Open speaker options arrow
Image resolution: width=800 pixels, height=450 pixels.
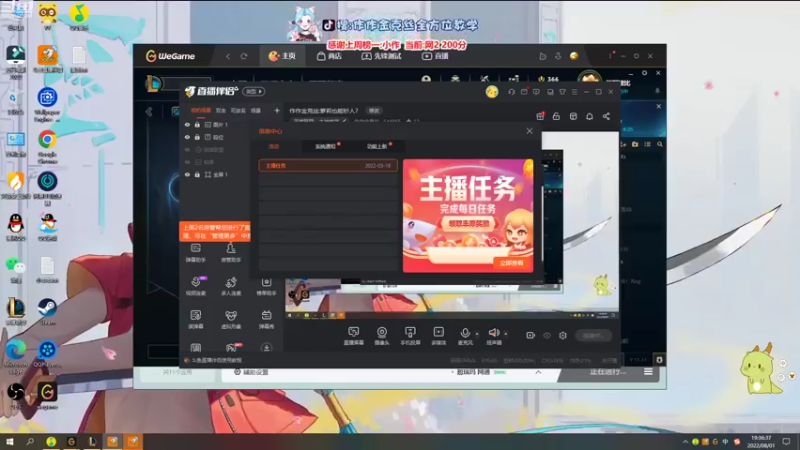click(x=506, y=334)
